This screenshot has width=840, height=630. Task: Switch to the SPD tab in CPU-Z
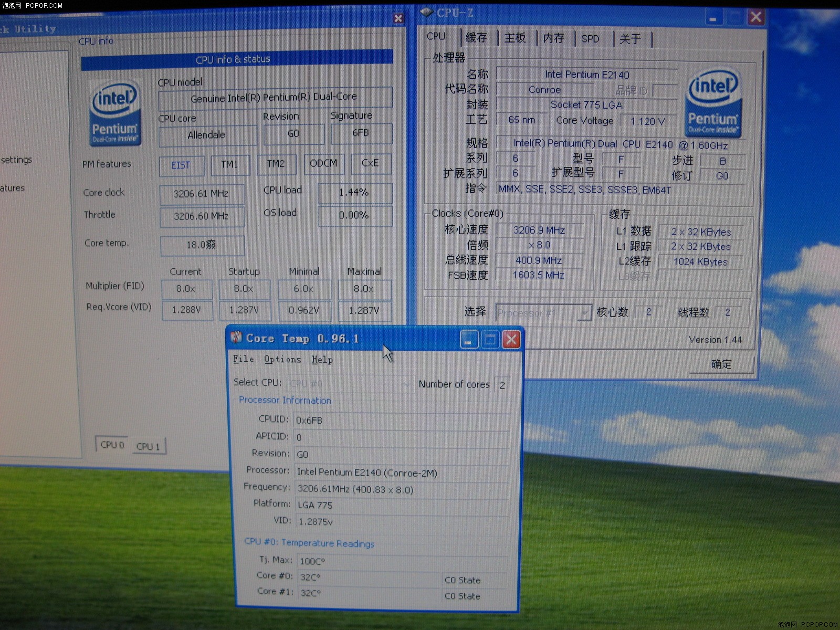pyautogui.click(x=591, y=38)
